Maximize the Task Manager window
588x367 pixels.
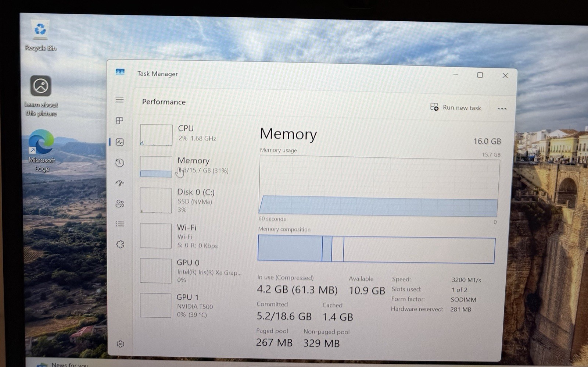[x=480, y=75]
